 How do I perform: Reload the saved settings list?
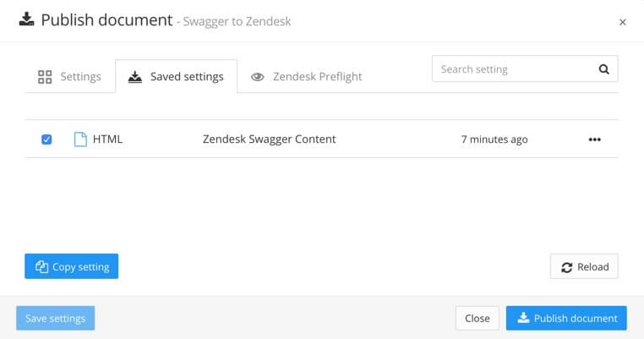[x=584, y=266]
